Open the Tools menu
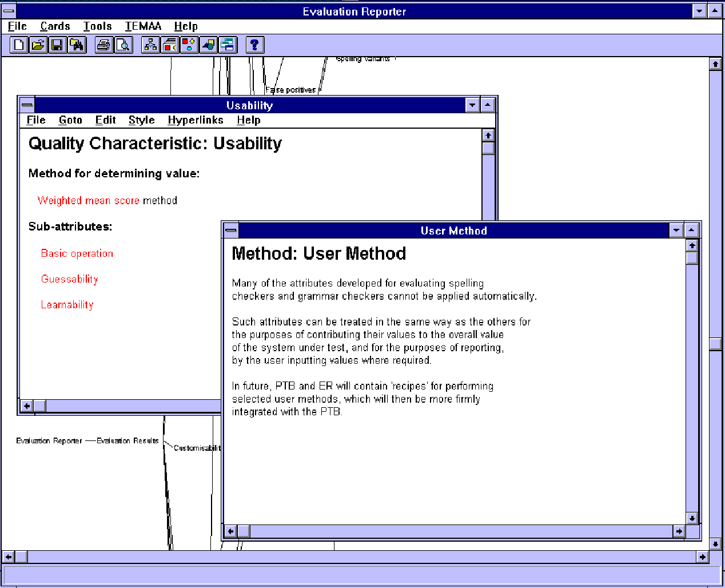The height and width of the screenshot is (588, 725). click(x=97, y=26)
